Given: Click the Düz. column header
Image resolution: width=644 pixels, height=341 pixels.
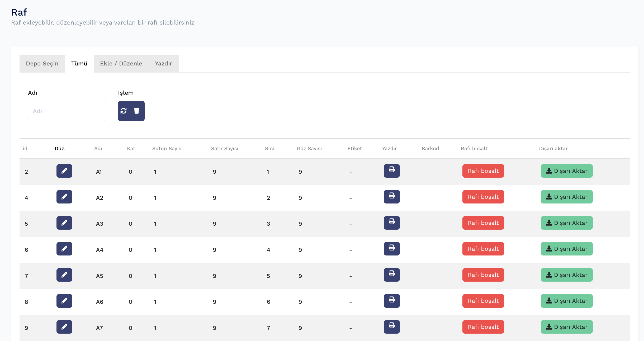Looking at the screenshot, I should (60, 149).
